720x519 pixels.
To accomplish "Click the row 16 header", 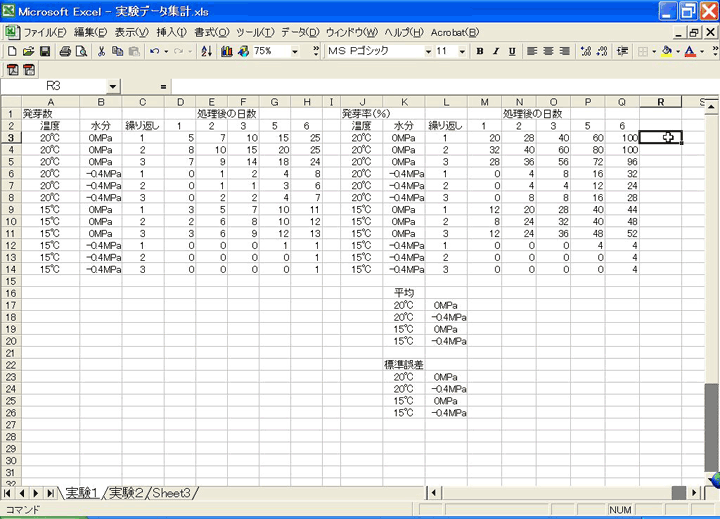I will (10, 281).
